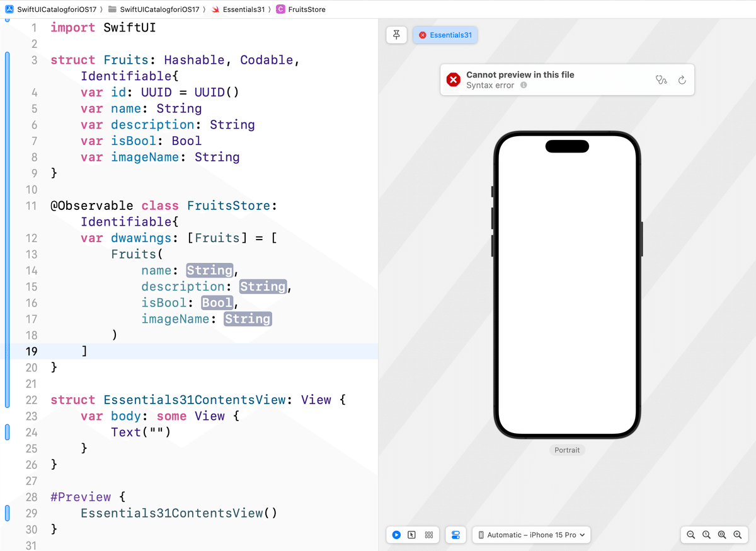Open SwiftUICatalogforiOS17 folder breadcrumb

tap(159, 9)
